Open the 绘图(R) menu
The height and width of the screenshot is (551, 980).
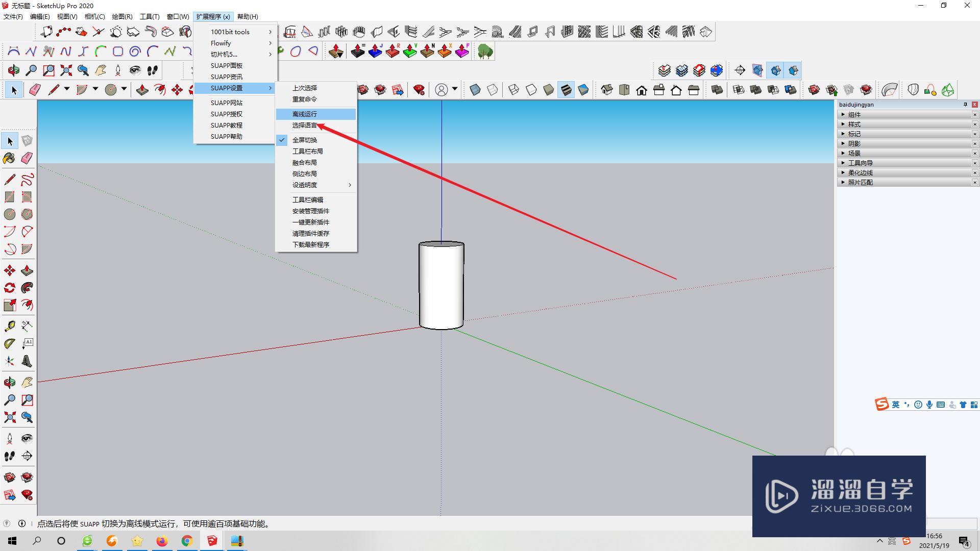pos(122,16)
